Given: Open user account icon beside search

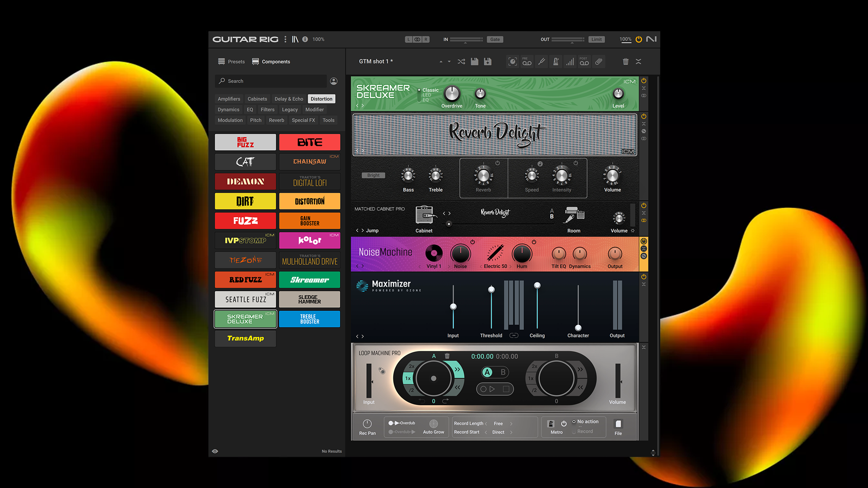Looking at the screenshot, I should 334,81.
